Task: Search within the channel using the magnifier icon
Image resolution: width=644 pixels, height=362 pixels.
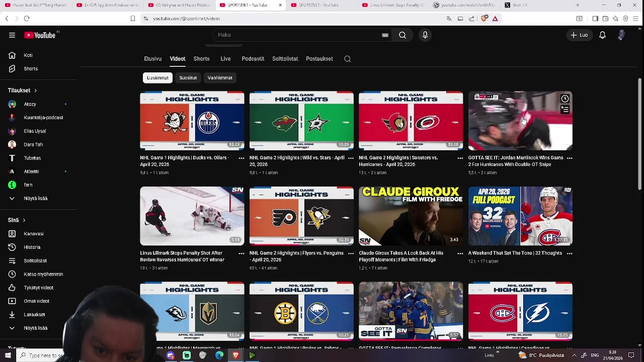Action: click(x=347, y=59)
